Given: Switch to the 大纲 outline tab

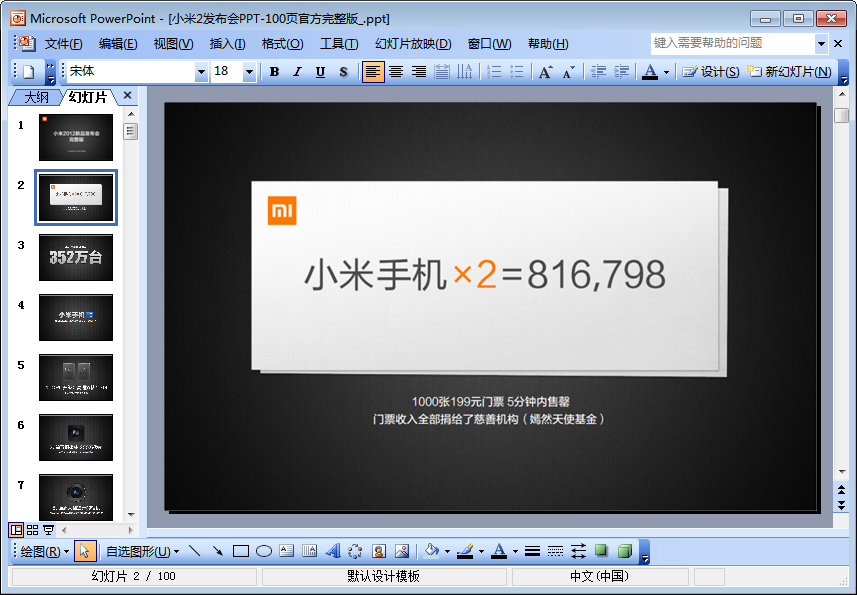Looking at the screenshot, I should (37, 97).
